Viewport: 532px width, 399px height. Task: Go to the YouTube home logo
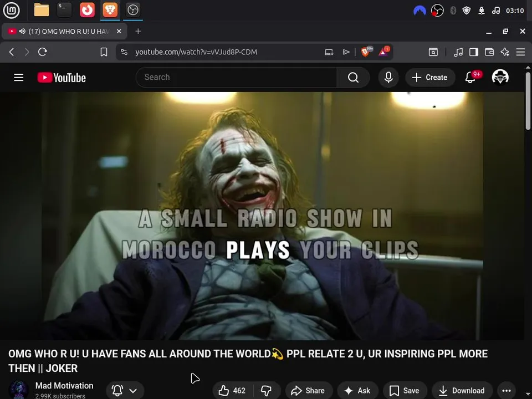coord(62,78)
